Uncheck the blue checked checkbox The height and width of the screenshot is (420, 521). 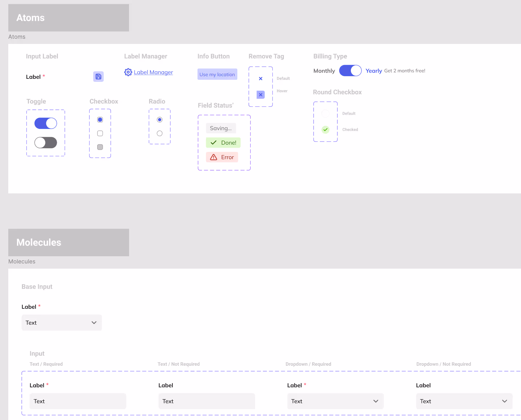pos(100,120)
